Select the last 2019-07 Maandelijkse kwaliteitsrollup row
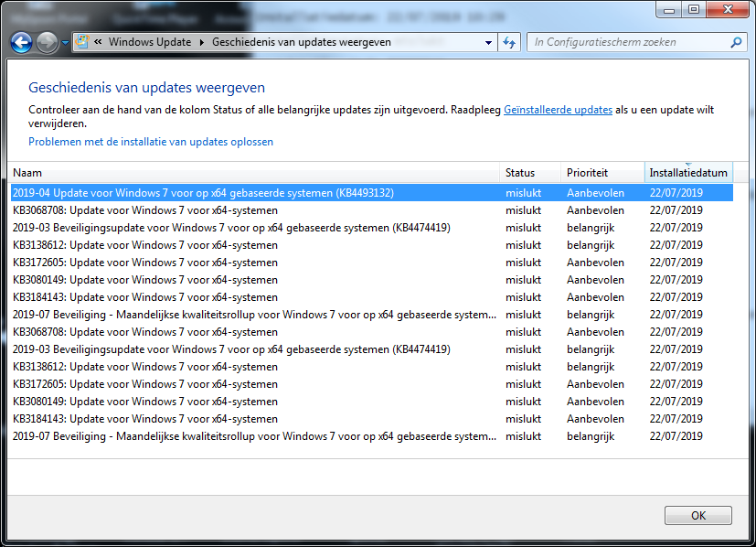Viewport: 756px width, 547px height. click(372, 436)
